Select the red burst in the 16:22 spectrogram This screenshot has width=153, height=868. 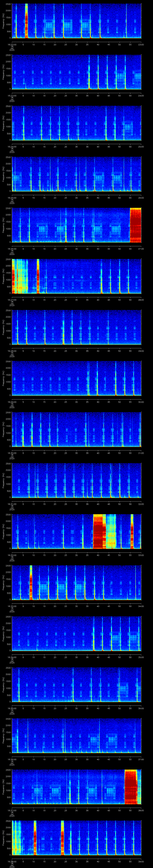(x=26, y=21)
